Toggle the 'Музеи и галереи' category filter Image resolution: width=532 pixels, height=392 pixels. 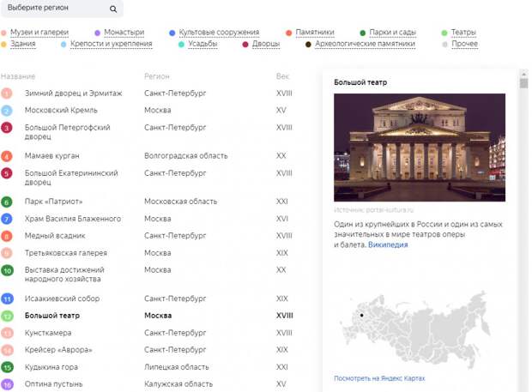39,32
